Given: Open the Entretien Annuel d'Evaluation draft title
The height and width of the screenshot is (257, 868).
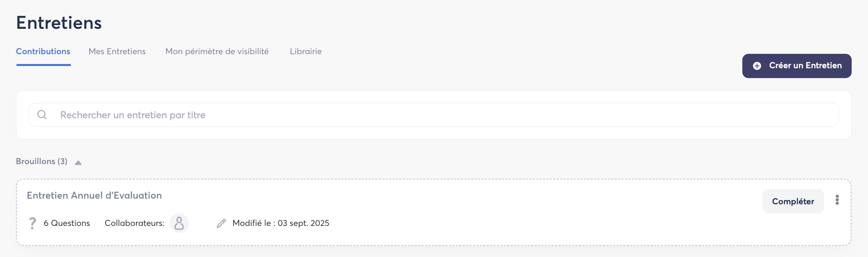Looking at the screenshot, I should coord(94,196).
